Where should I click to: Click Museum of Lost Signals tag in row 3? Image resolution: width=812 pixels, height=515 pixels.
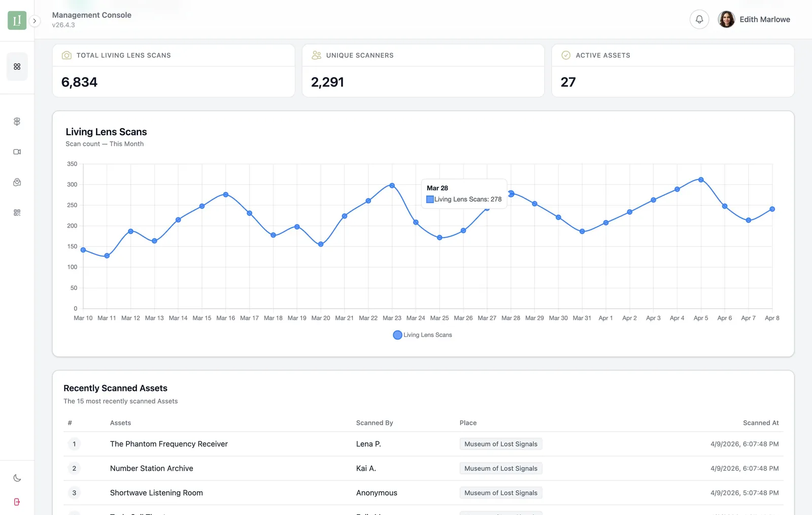(500, 493)
